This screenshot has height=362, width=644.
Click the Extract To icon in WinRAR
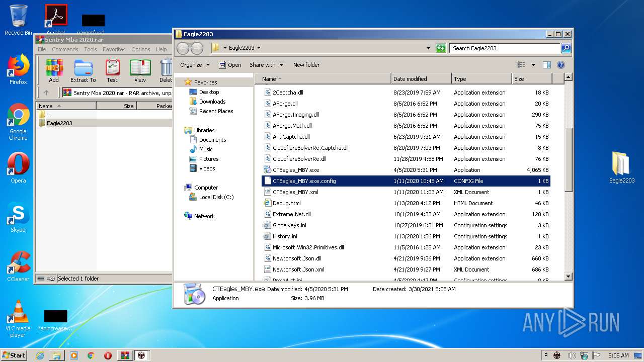point(83,70)
